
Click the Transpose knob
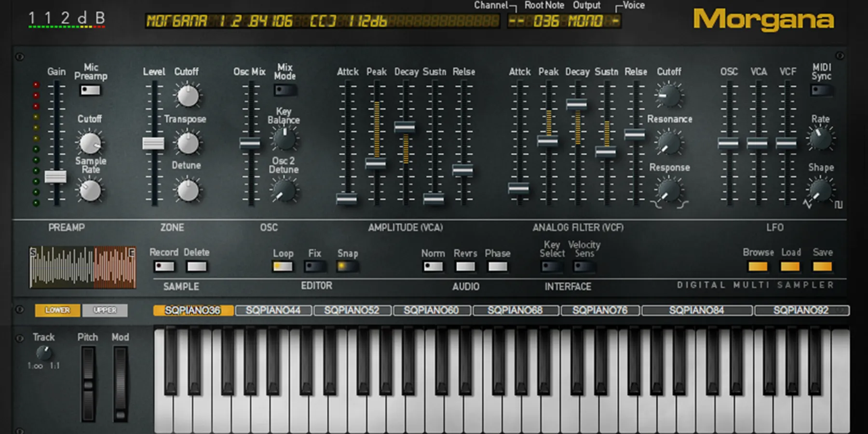(187, 143)
